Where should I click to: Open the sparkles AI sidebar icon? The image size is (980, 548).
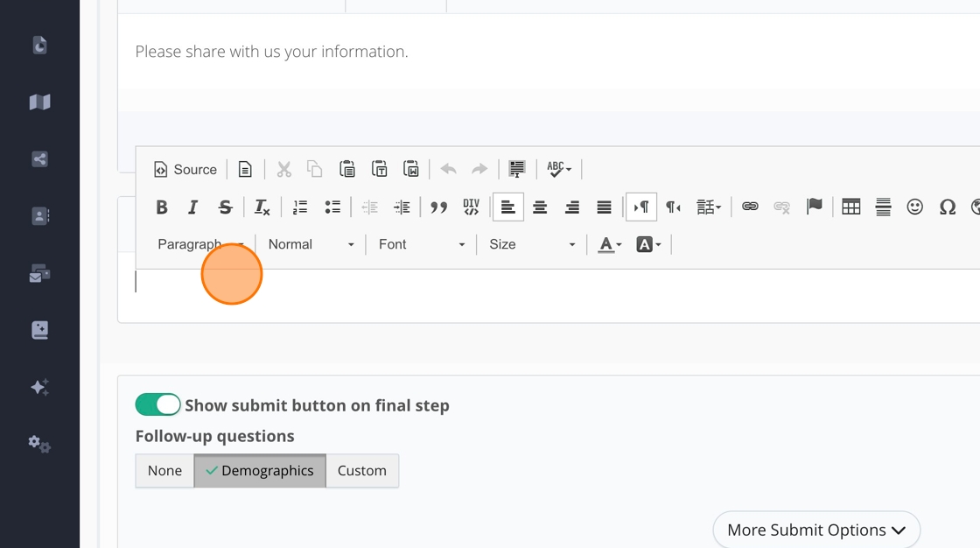click(40, 387)
